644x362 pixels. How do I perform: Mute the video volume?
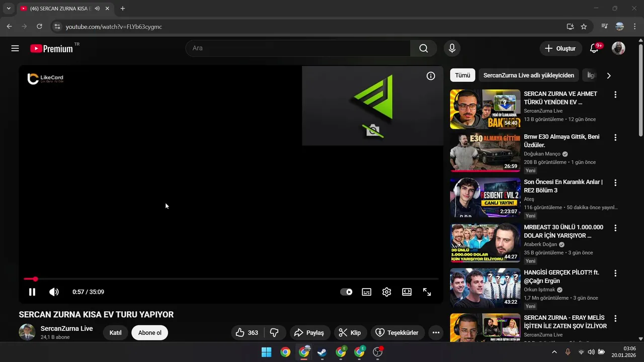(54, 292)
